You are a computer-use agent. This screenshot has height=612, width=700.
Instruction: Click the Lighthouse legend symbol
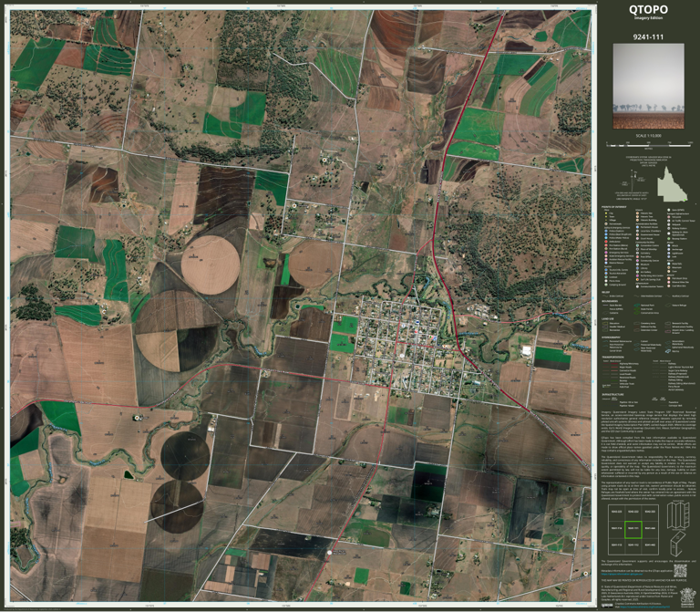tap(669, 254)
